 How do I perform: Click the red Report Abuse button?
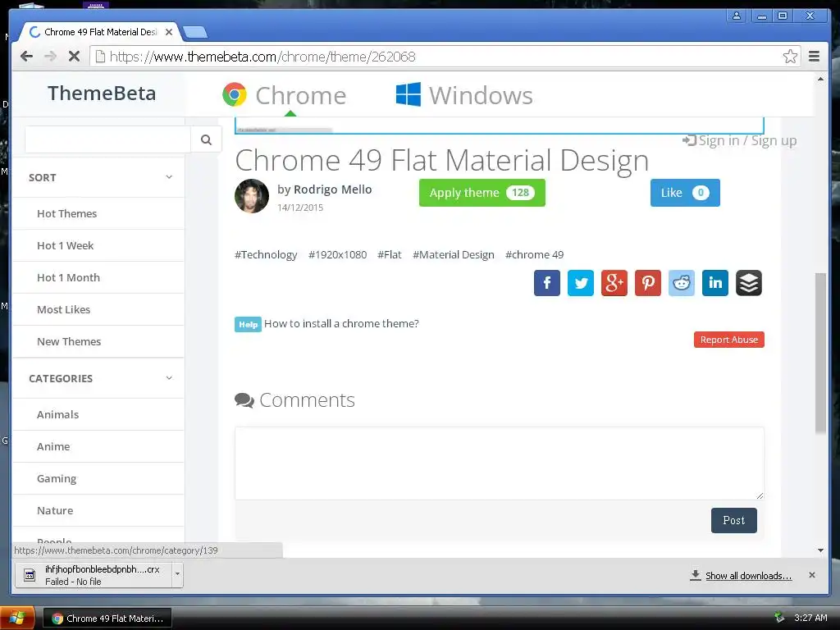[x=729, y=340]
